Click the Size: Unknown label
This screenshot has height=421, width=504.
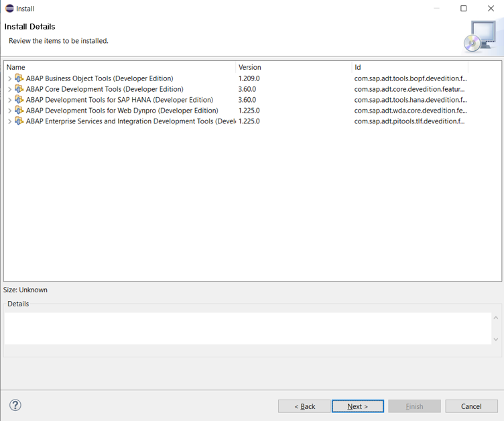point(25,290)
